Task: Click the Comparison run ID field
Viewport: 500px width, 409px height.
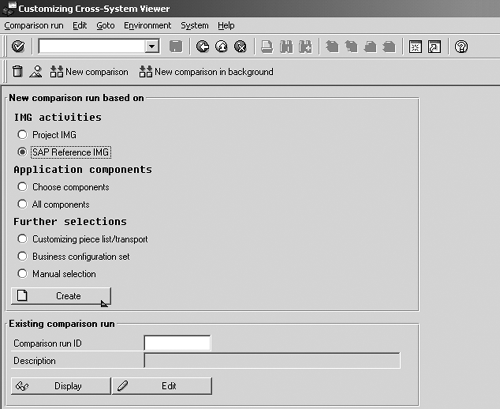Action: 177,343
